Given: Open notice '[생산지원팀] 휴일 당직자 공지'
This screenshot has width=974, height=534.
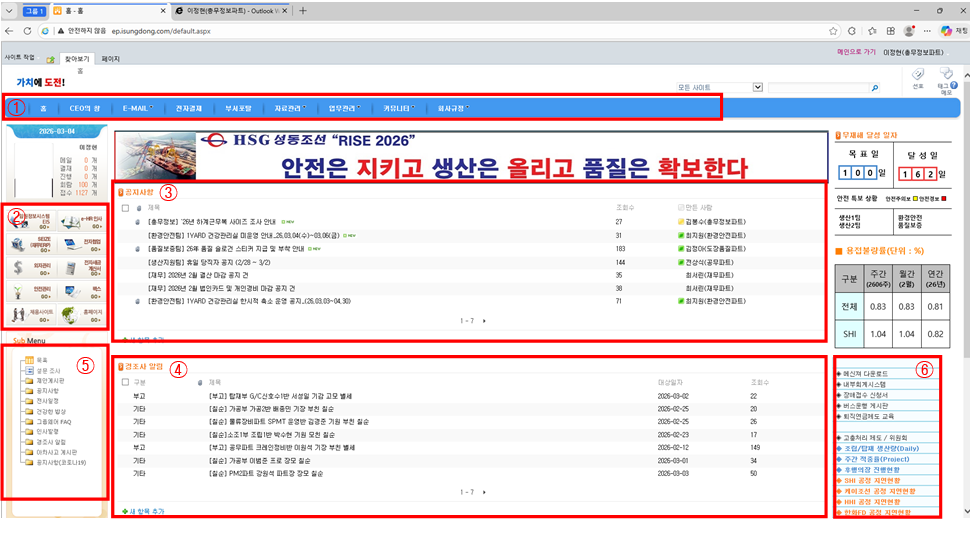Looking at the screenshot, I should point(209,263).
